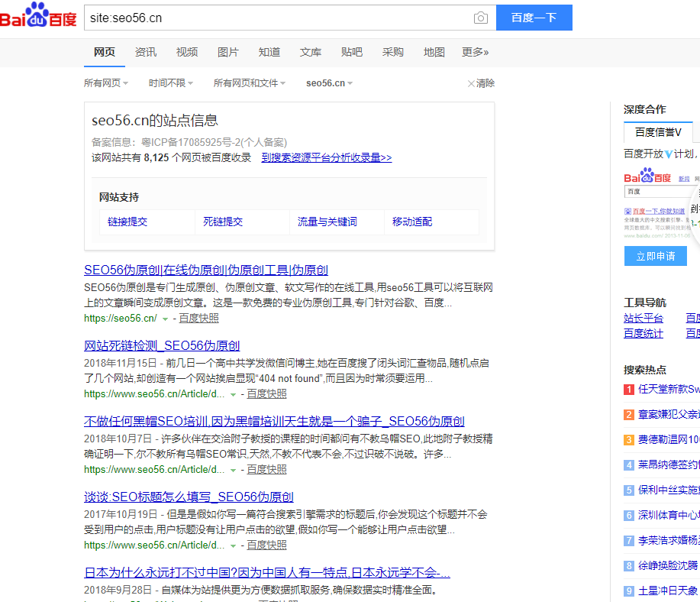700x602 pixels.
Task: Open 百度快照 under SEO标题怎么填写 result
Action: (266, 545)
